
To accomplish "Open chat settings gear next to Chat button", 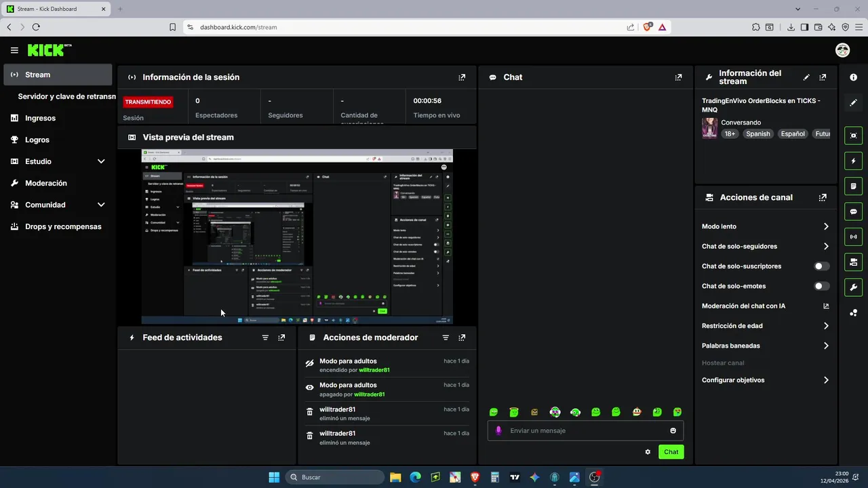I will click(x=648, y=452).
